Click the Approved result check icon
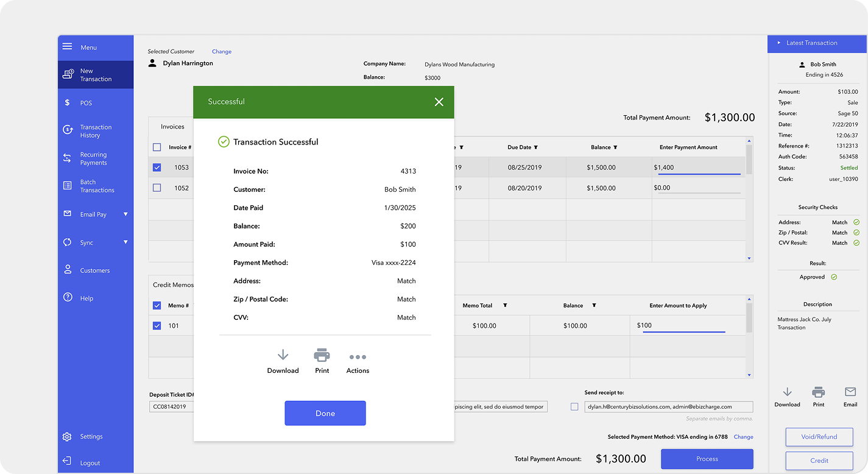Viewport: 868px width, 474px height. (834, 277)
